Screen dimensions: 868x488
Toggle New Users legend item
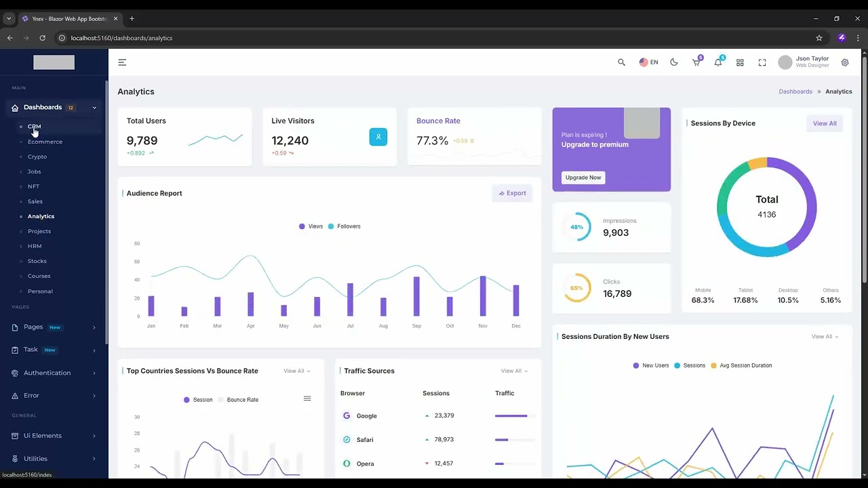[651, 365]
